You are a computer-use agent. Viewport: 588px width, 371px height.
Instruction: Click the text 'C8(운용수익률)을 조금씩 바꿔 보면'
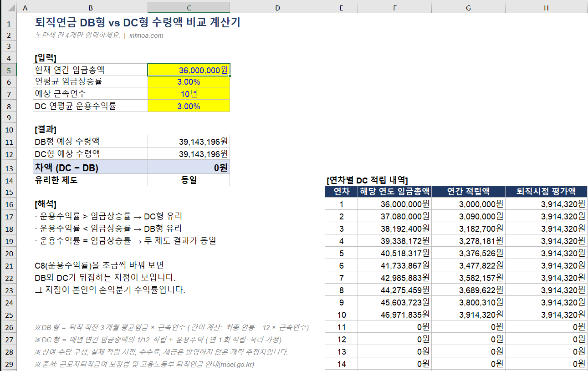coord(99,265)
